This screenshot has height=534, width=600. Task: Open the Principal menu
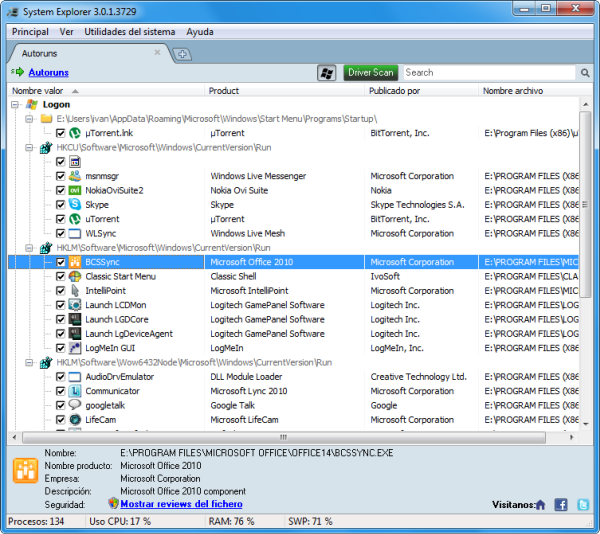click(30, 32)
